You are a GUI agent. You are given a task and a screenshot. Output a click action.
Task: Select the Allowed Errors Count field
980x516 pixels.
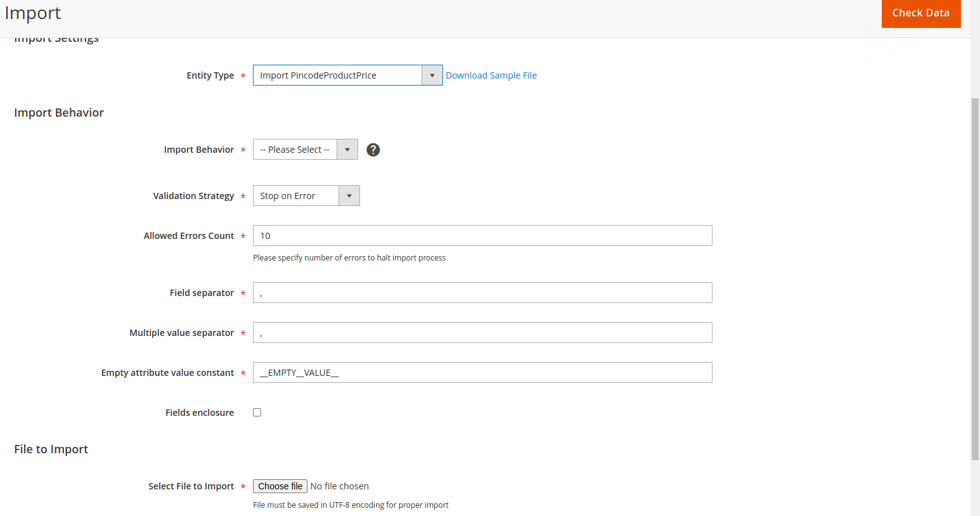coord(482,235)
